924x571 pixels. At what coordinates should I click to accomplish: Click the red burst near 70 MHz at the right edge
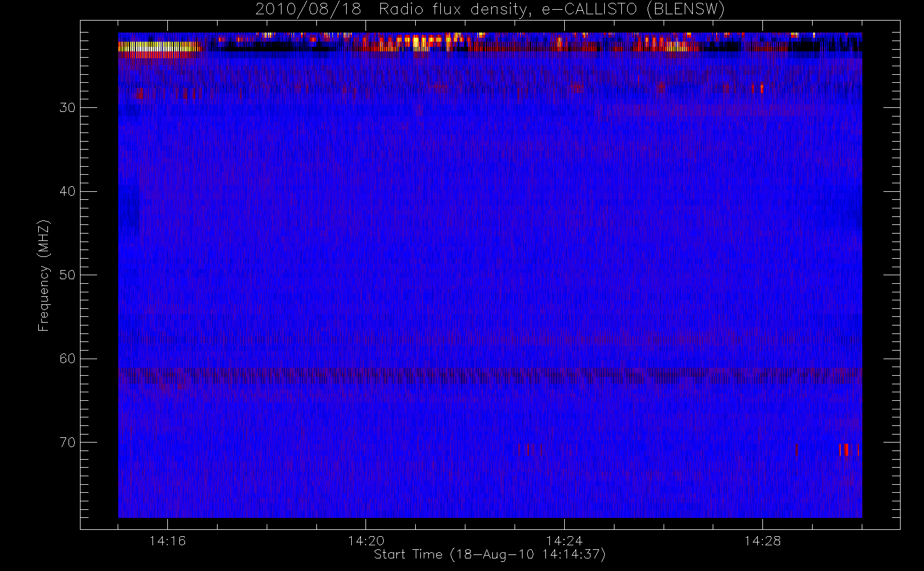[849, 449]
